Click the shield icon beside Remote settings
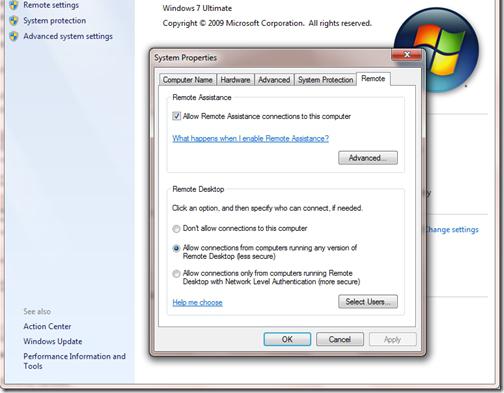This screenshot has width=504, height=393. (x=14, y=5)
